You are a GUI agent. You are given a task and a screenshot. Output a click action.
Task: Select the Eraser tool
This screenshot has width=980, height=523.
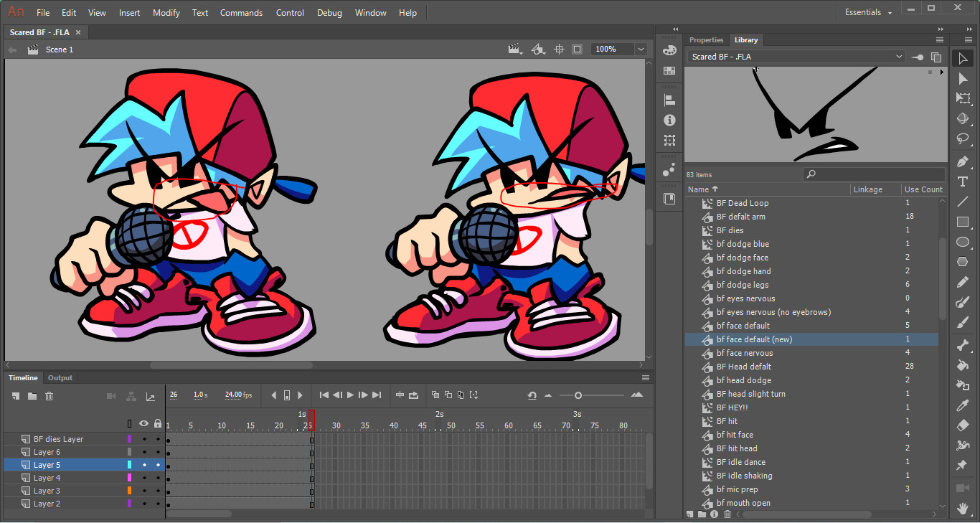963,425
